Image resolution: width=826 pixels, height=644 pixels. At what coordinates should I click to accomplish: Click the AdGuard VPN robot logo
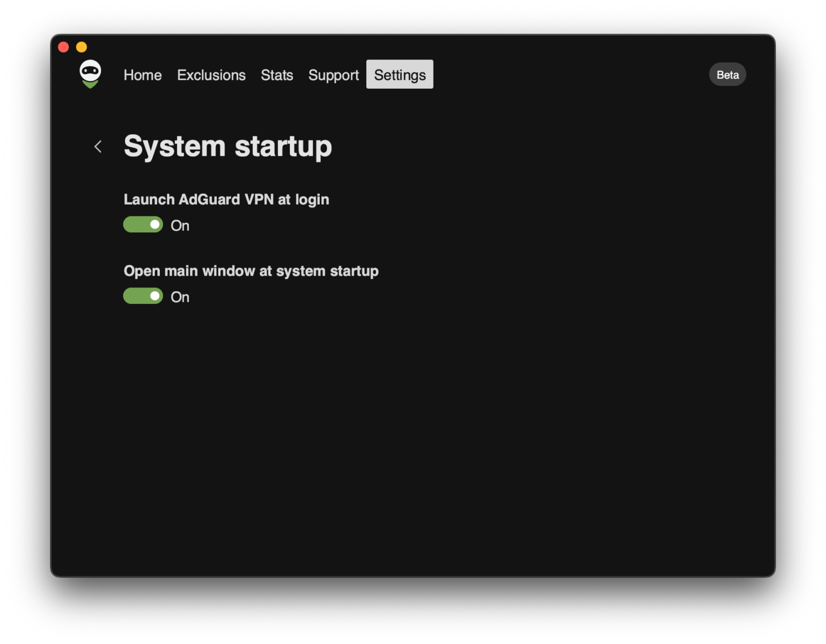pos(89,74)
